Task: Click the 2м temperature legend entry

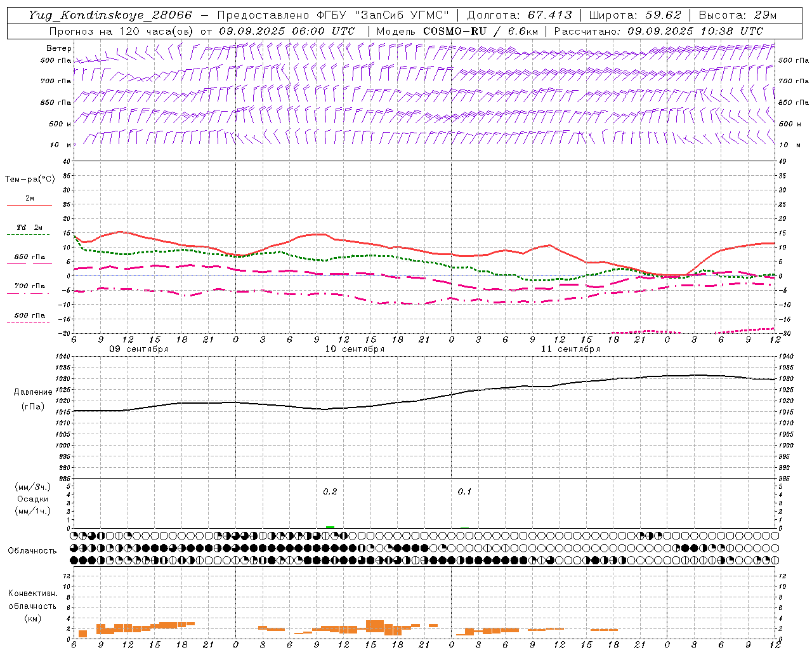Action: click(30, 199)
